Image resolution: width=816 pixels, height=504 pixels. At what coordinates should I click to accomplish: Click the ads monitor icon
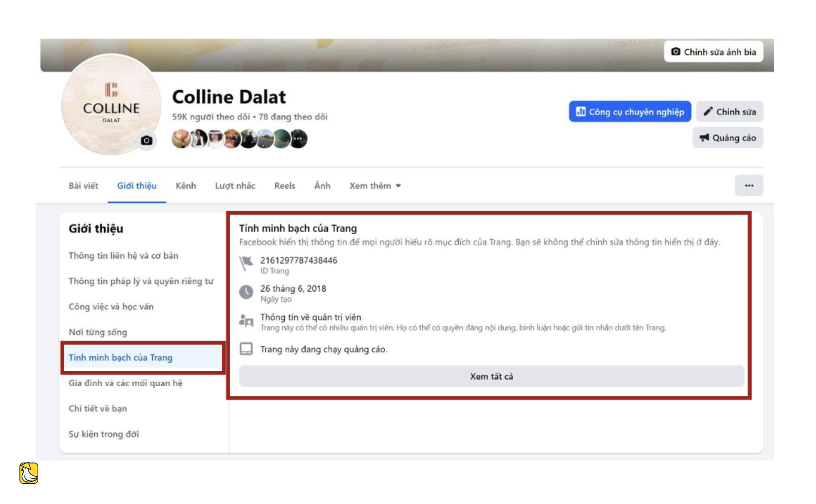246,349
